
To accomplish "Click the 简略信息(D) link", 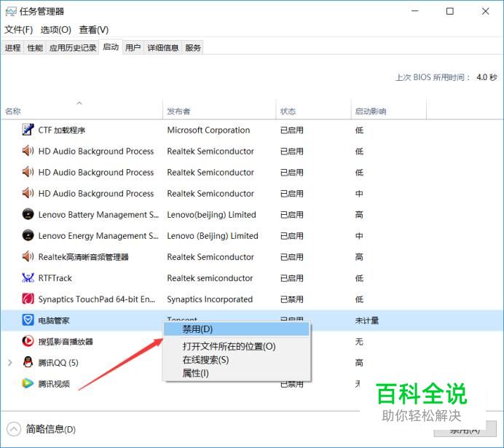I will tap(51, 429).
